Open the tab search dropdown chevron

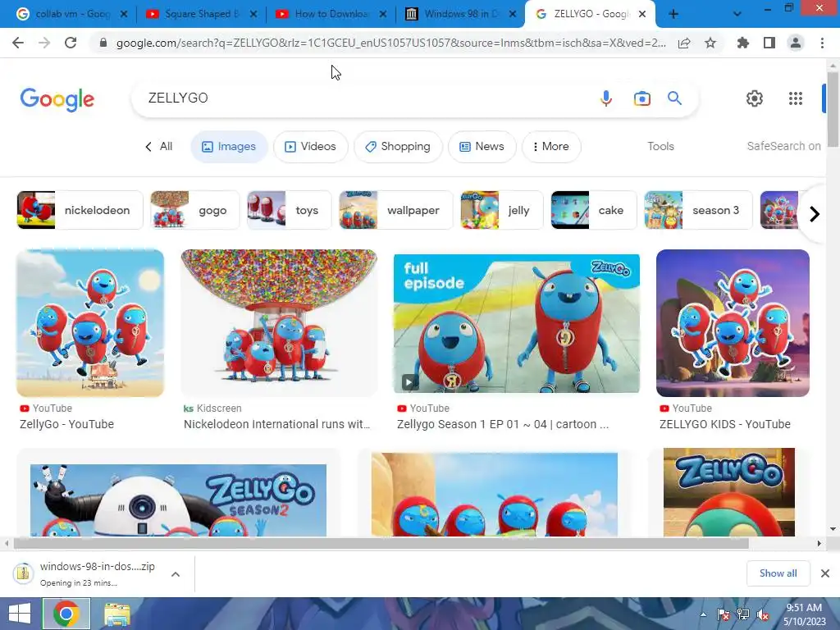[737, 14]
